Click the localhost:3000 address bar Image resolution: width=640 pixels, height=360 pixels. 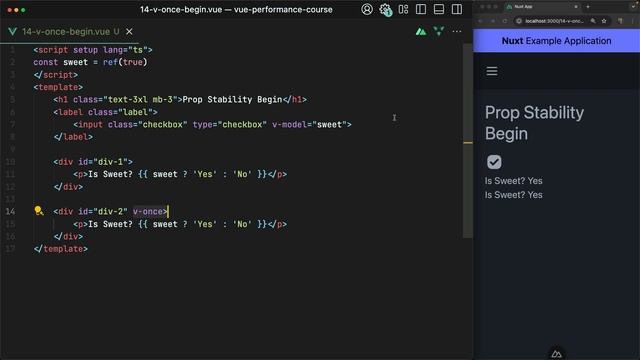tap(554, 21)
